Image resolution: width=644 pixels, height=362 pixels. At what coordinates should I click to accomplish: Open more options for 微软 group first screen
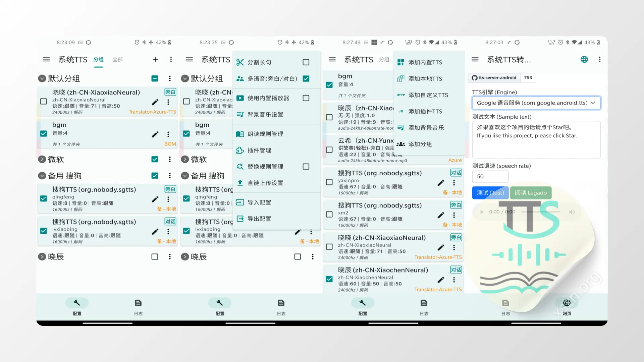pyautogui.click(x=170, y=159)
